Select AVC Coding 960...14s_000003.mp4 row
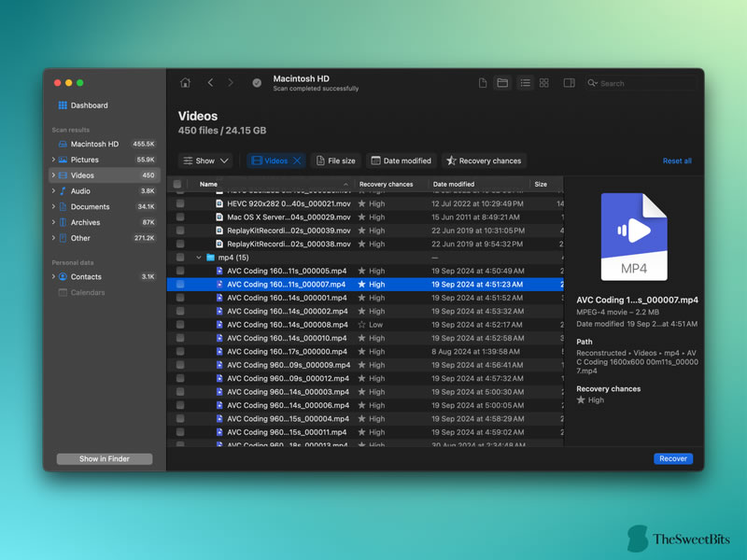Screen dimensions: 747x560 [x=365, y=392]
